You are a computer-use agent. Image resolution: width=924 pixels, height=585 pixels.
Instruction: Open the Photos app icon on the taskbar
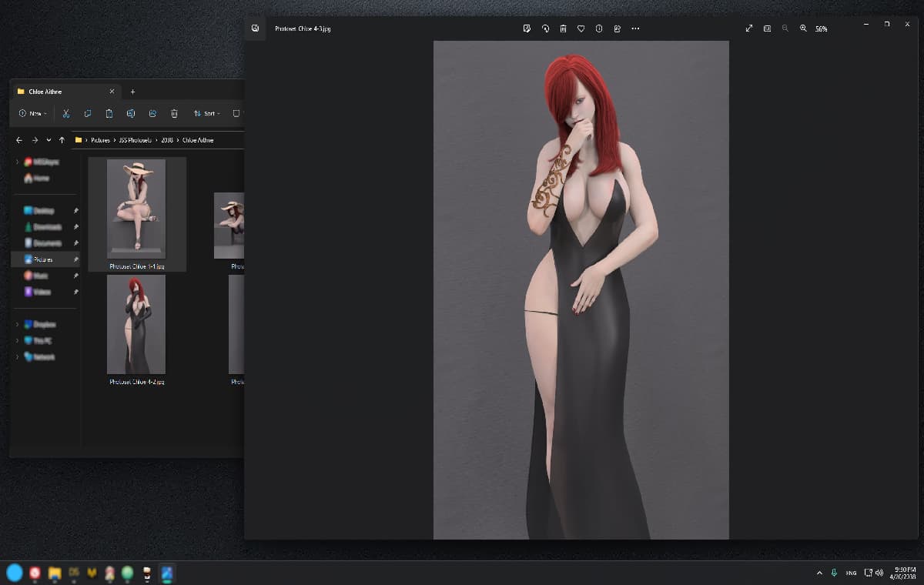pos(167,573)
